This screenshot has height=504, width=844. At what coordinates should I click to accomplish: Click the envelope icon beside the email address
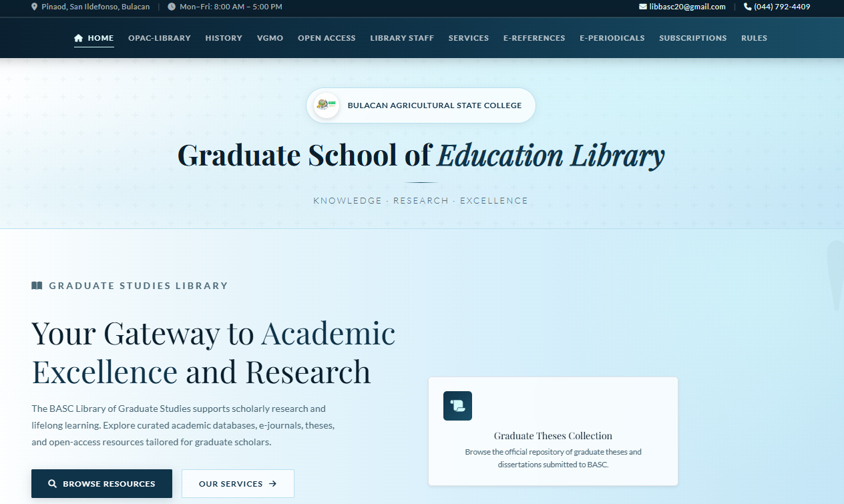pyautogui.click(x=643, y=7)
